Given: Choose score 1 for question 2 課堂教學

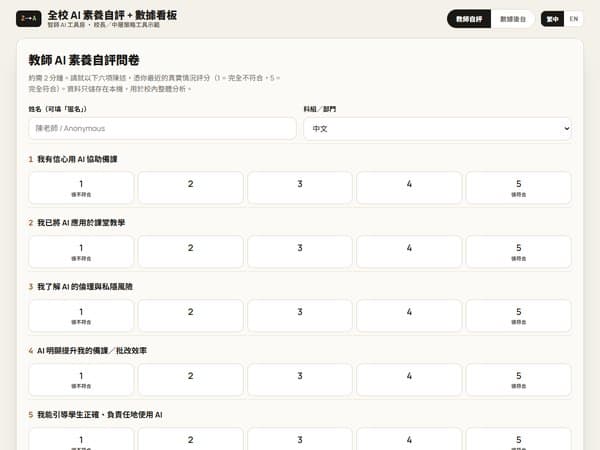Looking at the screenshot, I should (81, 252).
